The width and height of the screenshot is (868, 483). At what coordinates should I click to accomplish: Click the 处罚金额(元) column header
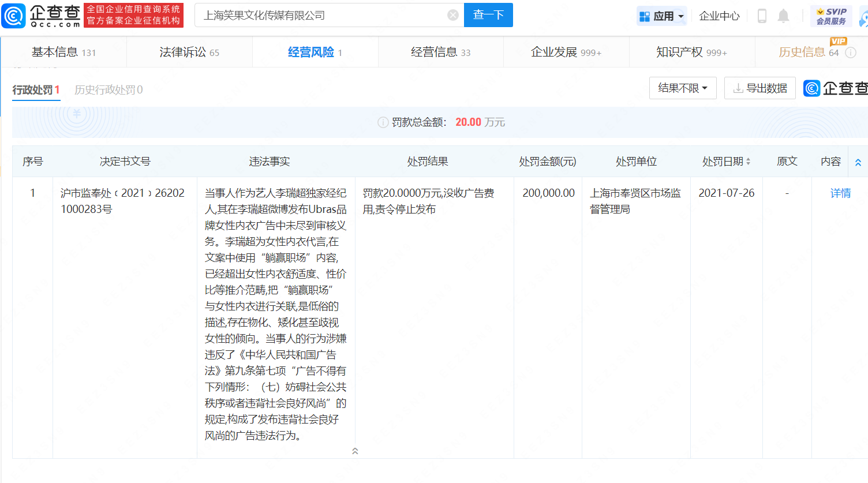pos(548,162)
